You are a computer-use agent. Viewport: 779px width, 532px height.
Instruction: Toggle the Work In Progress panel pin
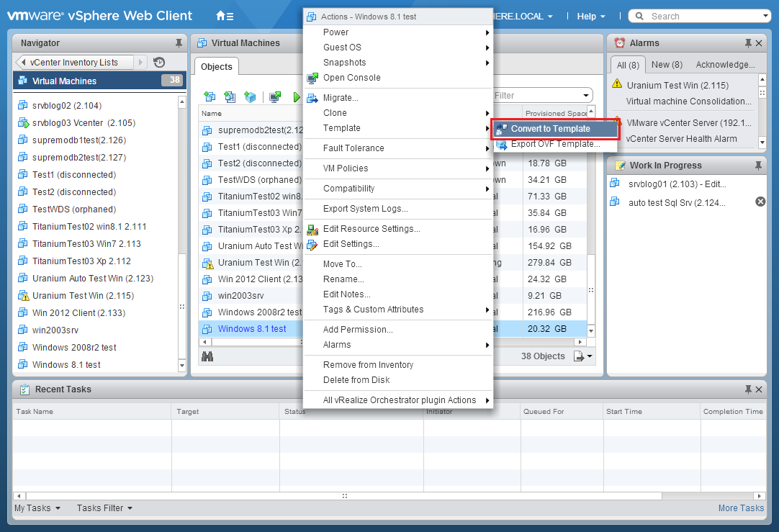point(758,166)
